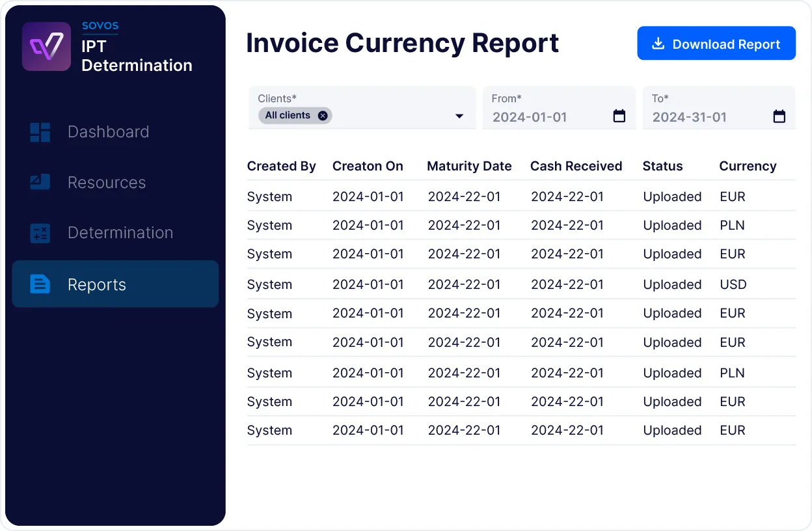Click the Created By column header
812x531 pixels.
281,167
